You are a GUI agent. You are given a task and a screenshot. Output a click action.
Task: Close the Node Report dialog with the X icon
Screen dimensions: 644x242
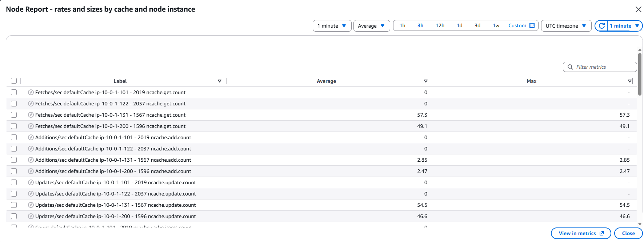(x=638, y=9)
